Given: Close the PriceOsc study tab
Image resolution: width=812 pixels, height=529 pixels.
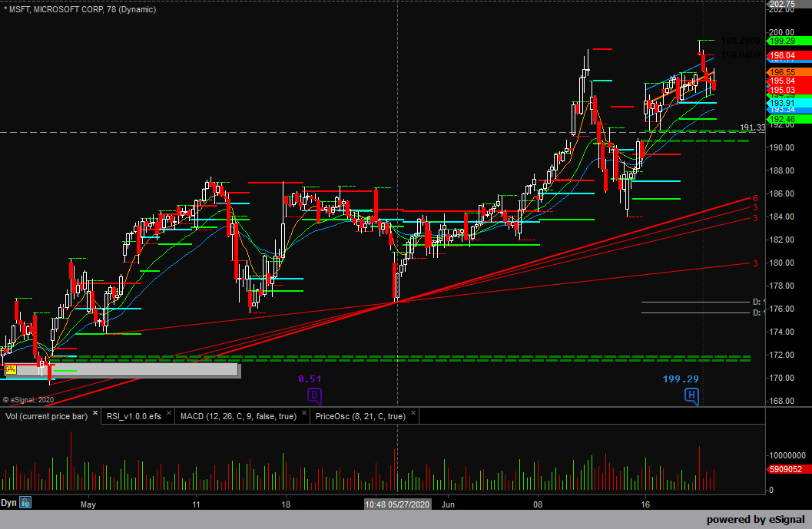Looking at the screenshot, I should (413, 413).
